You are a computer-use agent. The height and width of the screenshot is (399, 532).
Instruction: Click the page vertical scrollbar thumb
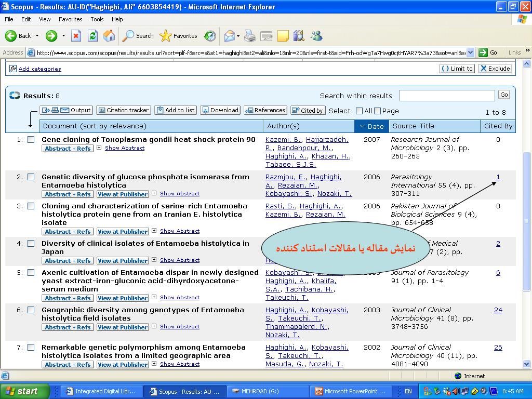(526, 222)
